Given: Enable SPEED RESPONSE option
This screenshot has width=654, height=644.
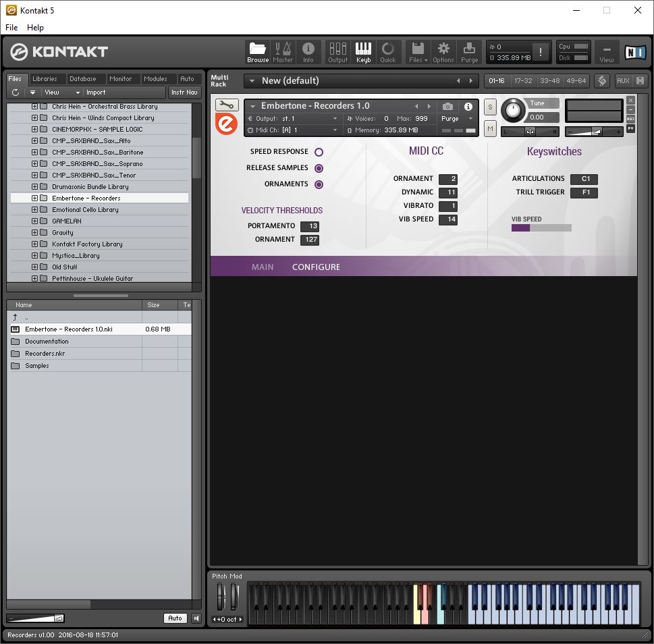Looking at the screenshot, I should (x=319, y=153).
